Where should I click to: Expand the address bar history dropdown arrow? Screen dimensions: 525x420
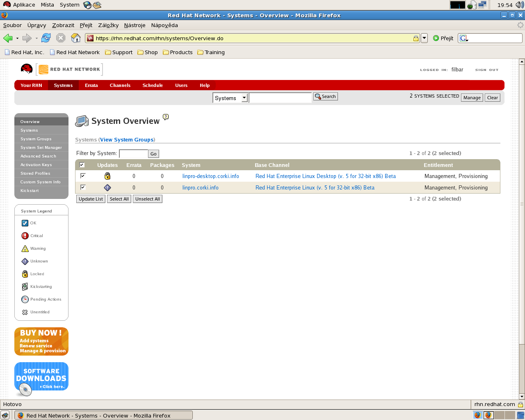point(425,38)
